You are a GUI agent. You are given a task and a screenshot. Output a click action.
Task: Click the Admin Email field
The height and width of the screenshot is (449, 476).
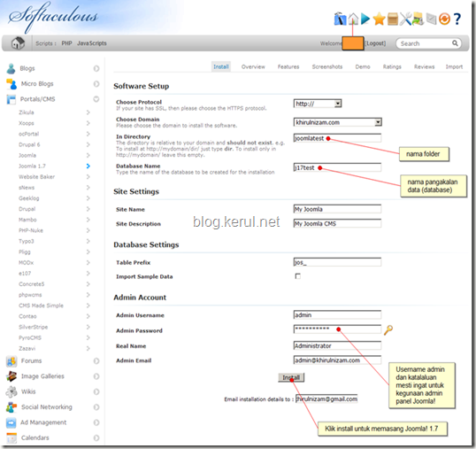(337, 360)
